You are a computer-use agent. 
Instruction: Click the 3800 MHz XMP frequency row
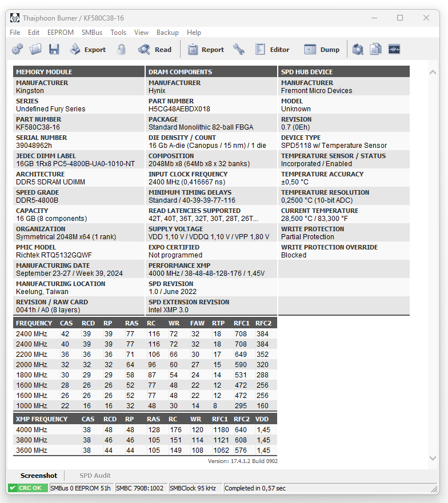pyautogui.click(x=145, y=440)
